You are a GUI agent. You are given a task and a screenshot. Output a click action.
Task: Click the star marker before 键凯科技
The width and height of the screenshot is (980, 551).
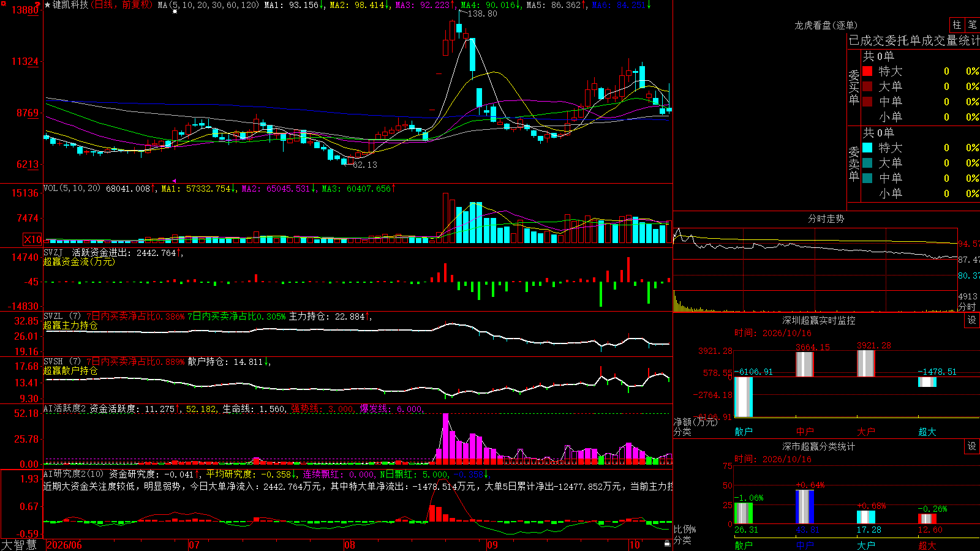point(48,5)
